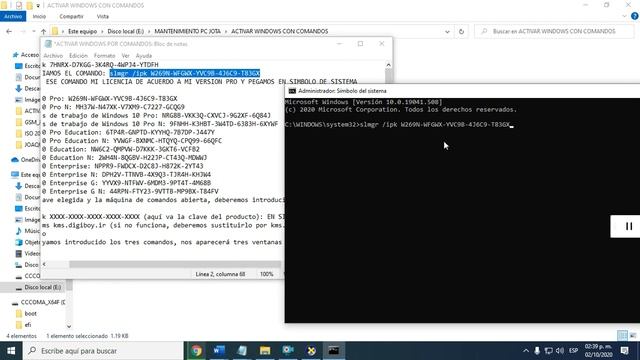Open the Vista ribbon tab
Viewport: 640px width, 360px height.
pyautogui.click(x=102, y=16)
